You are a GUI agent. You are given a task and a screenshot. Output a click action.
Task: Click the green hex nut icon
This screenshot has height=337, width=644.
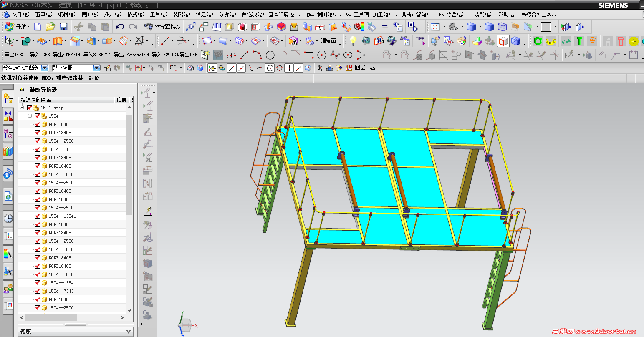tap(538, 41)
